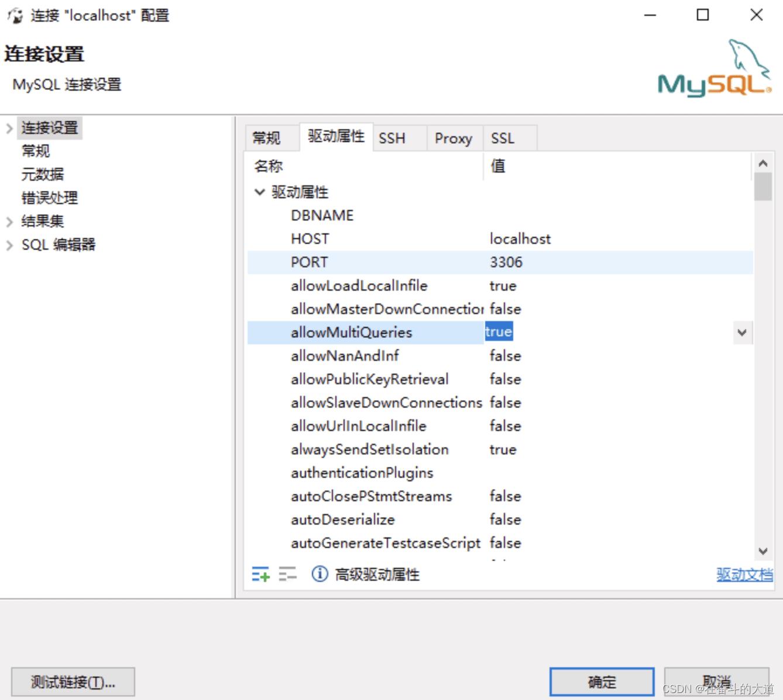
Task: Open the SSL tab
Action: coord(503,138)
